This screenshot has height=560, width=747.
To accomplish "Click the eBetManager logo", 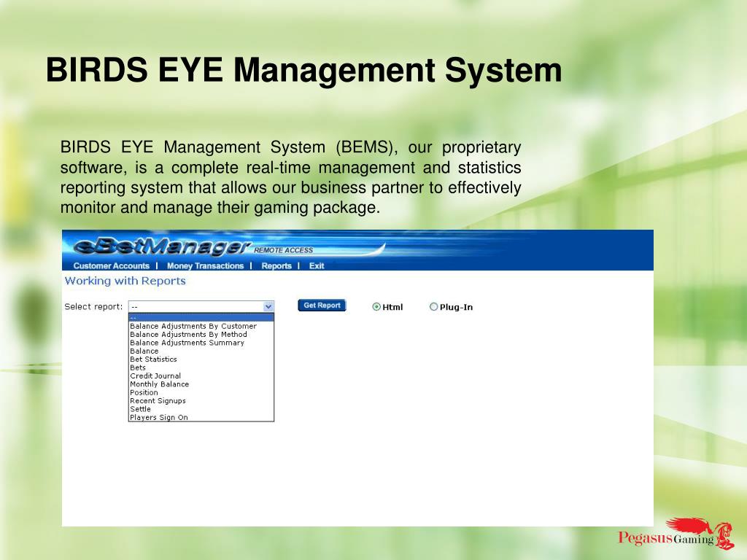I will 162,246.
